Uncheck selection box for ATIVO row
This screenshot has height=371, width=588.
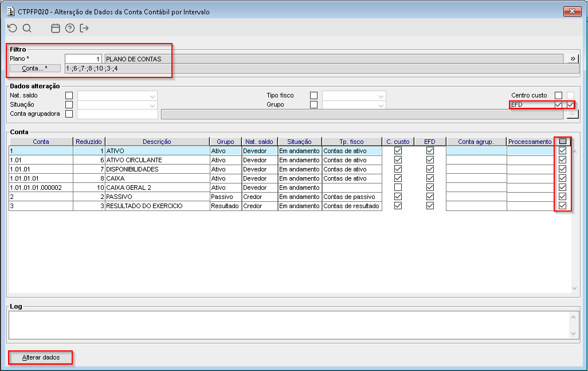(563, 151)
